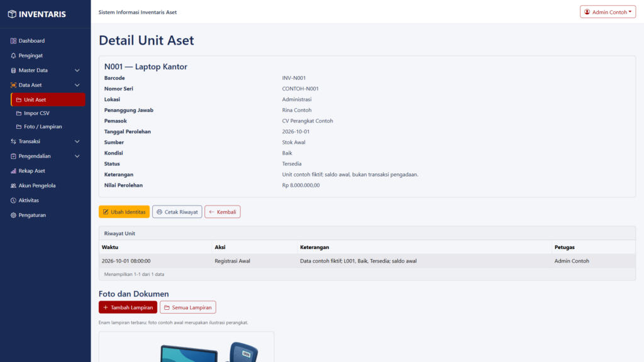644x362 pixels.
Task: Click the Aktivitas clock icon
Action: (x=13, y=200)
